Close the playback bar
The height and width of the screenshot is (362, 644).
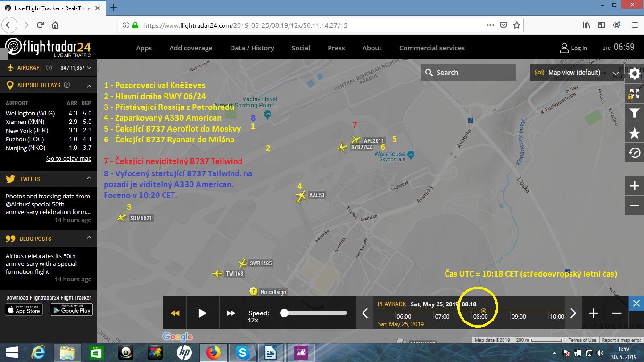click(x=636, y=303)
